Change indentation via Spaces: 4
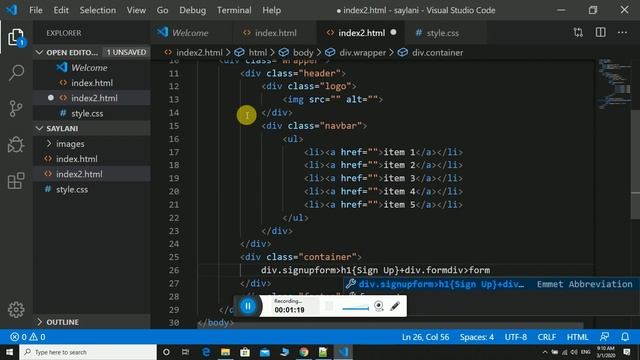Image resolution: width=640 pixels, height=360 pixels. (x=476, y=337)
